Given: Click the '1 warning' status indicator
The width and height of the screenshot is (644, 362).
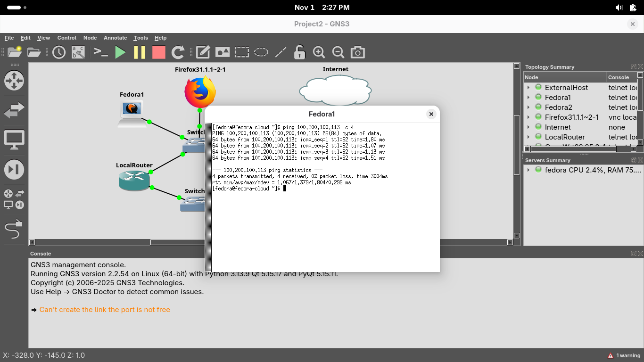Looking at the screenshot, I should tap(624, 355).
